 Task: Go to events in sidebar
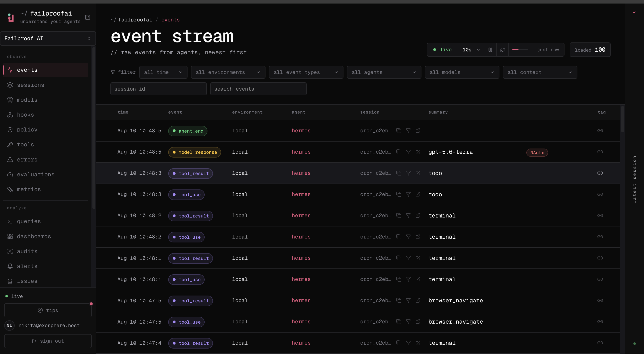click(x=46, y=70)
